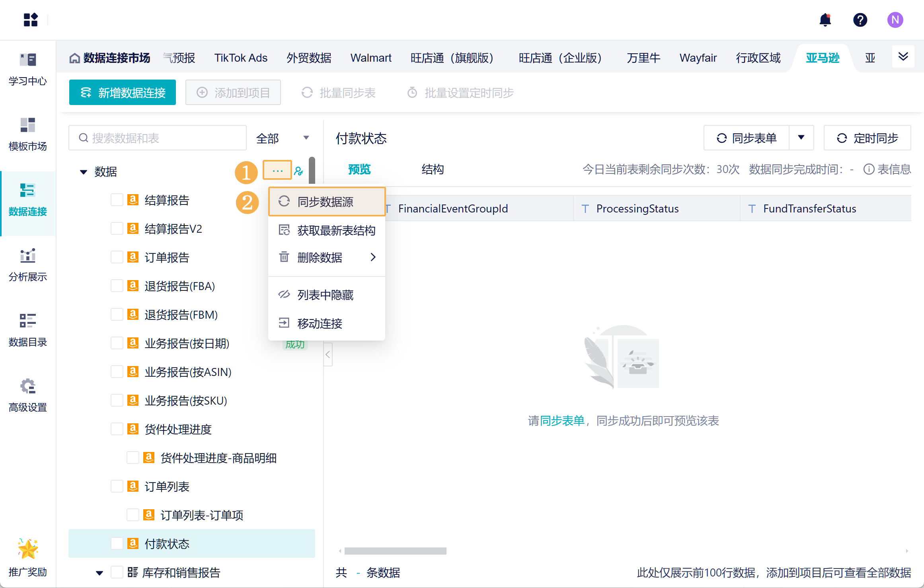
Task: Click the 表信息 info icon
Action: pyautogui.click(x=869, y=169)
